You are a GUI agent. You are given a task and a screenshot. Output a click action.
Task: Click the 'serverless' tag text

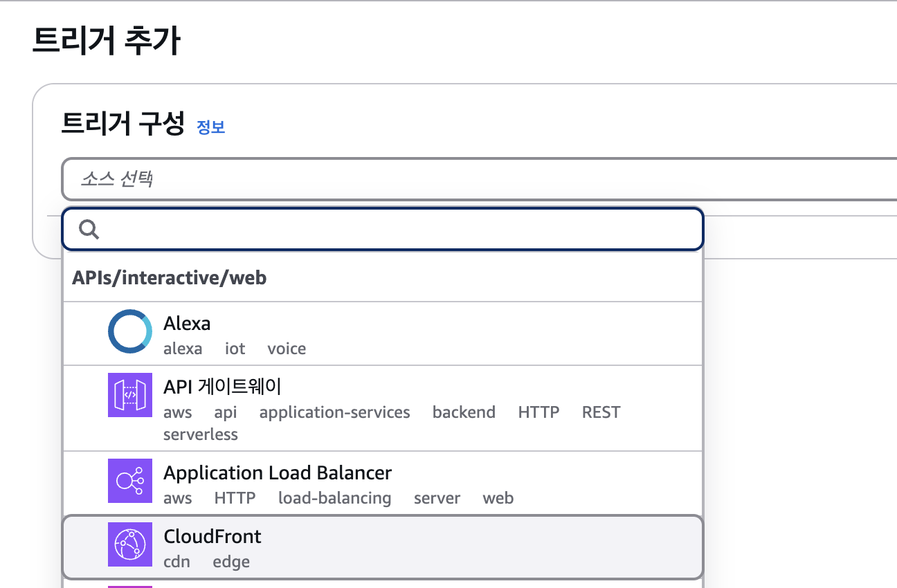click(x=201, y=434)
